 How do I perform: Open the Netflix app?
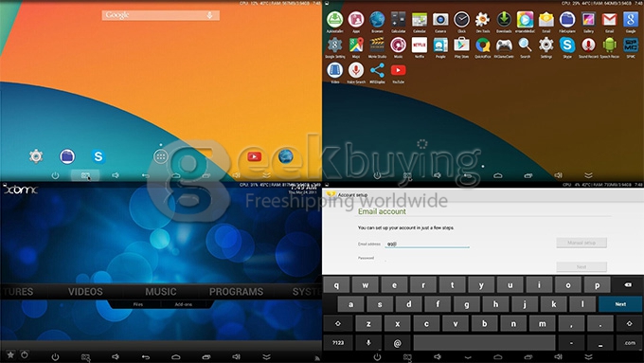[419, 45]
